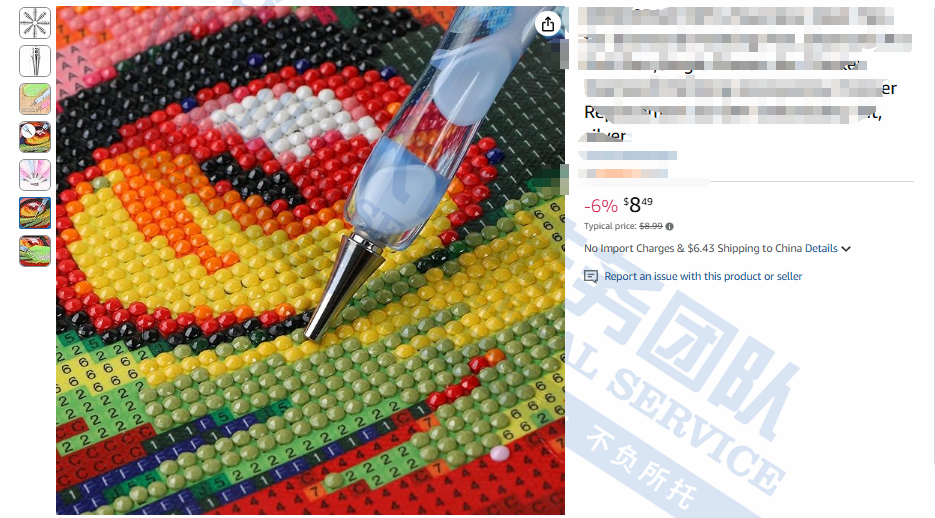Select the thumbnail of two upright metal pen tips
The image size is (935, 518).
(35, 61)
